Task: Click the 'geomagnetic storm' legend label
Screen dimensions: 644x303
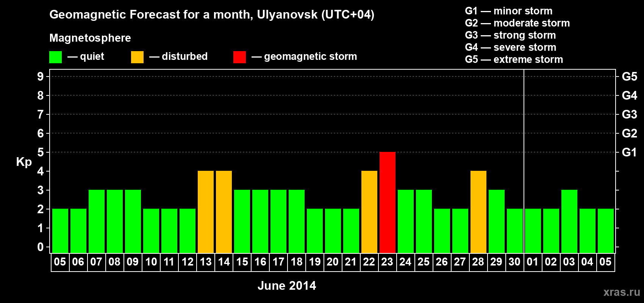Action: point(310,57)
